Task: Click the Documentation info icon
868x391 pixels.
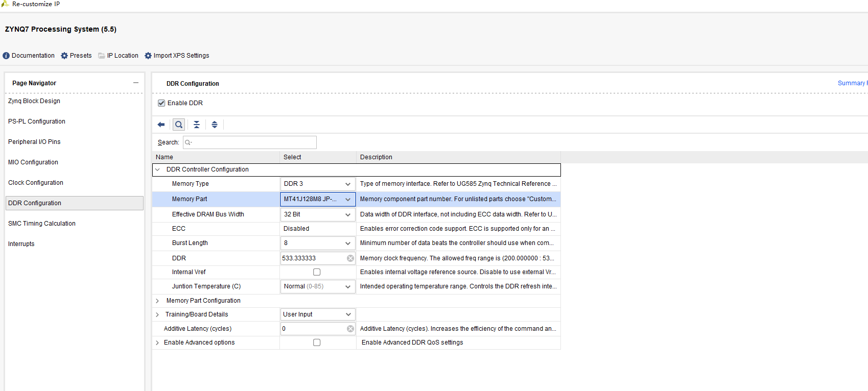Action: (x=6, y=56)
